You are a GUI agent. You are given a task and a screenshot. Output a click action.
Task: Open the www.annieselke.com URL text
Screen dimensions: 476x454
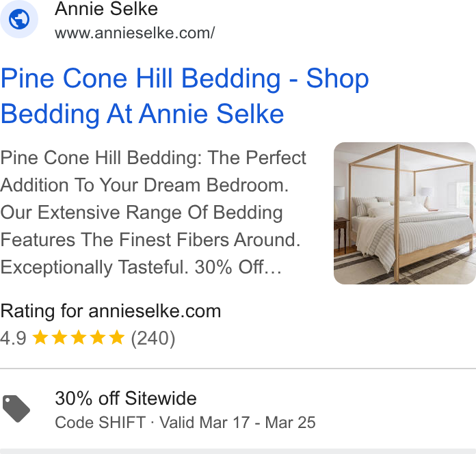[x=135, y=33]
